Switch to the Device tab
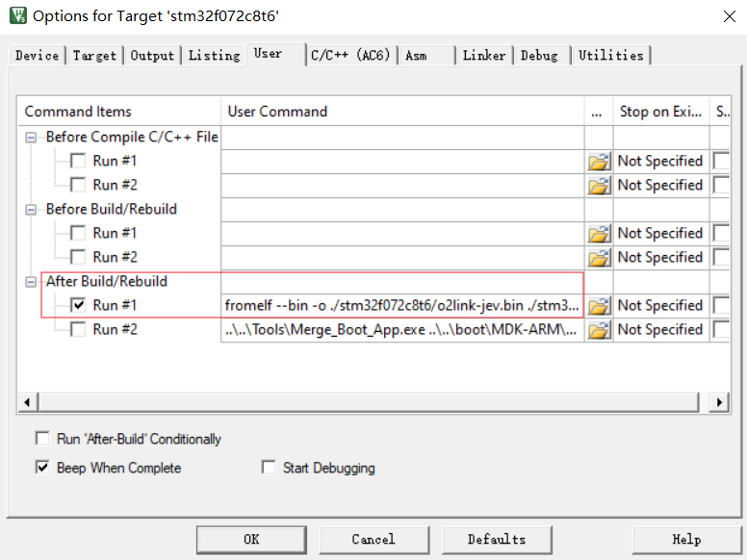Screen dimensions: 747x560 pos(38,55)
